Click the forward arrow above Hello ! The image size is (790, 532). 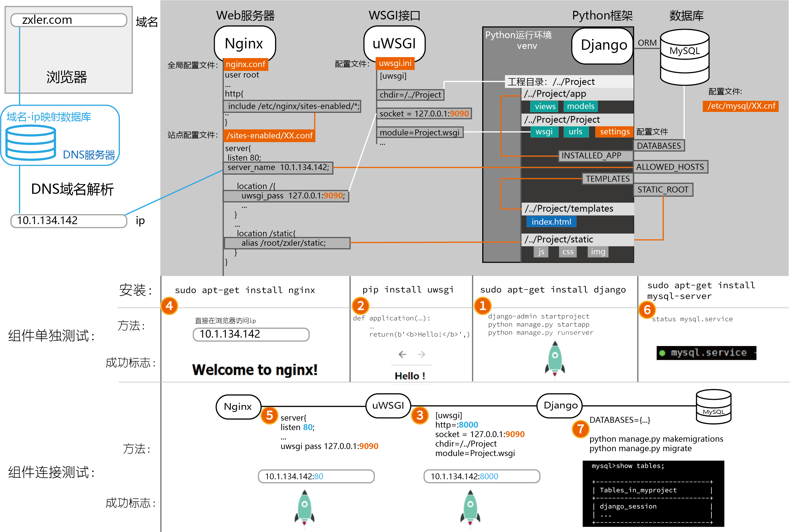click(x=421, y=354)
